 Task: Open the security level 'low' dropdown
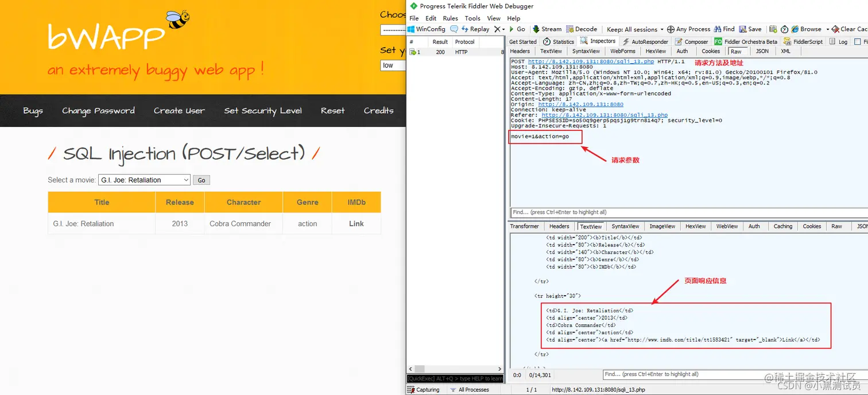pyautogui.click(x=393, y=65)
